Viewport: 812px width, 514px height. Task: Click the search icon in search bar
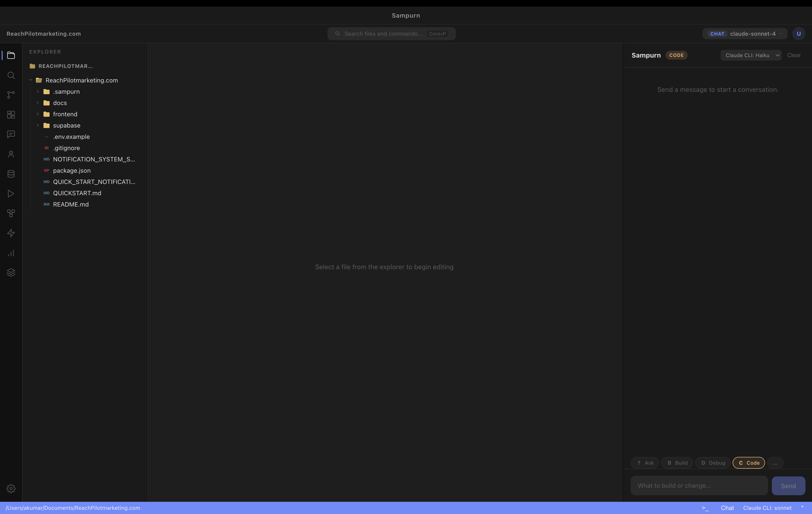338,34
